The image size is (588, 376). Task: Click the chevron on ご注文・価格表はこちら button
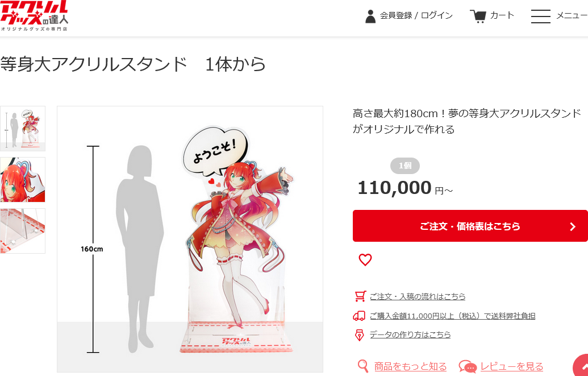click(x=572, y=226)
